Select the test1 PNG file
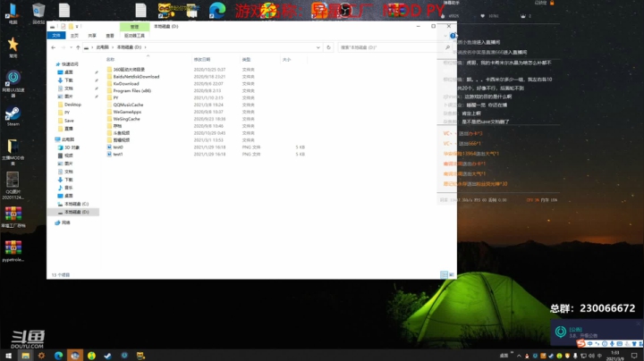The height and width of the screenshot is (361, 644). click(x=118, y=155)
